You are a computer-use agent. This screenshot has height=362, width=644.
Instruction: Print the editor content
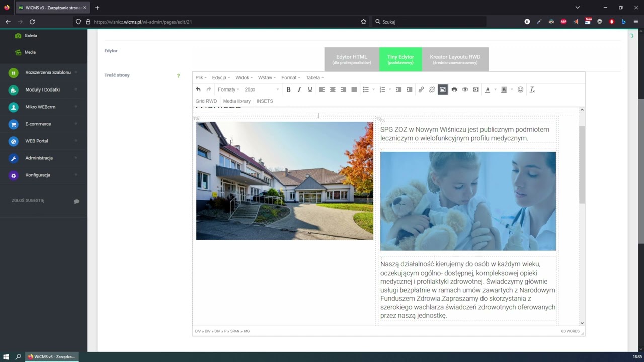pos(454,89)
